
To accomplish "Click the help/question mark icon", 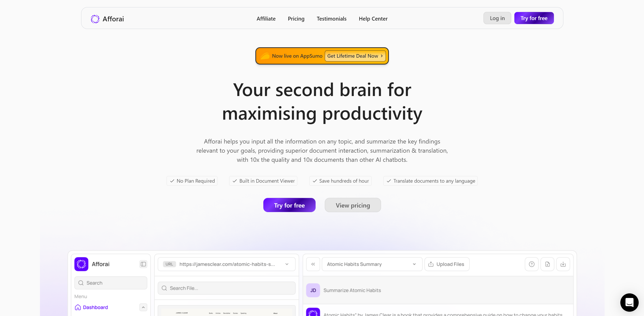I will [532, 264].
